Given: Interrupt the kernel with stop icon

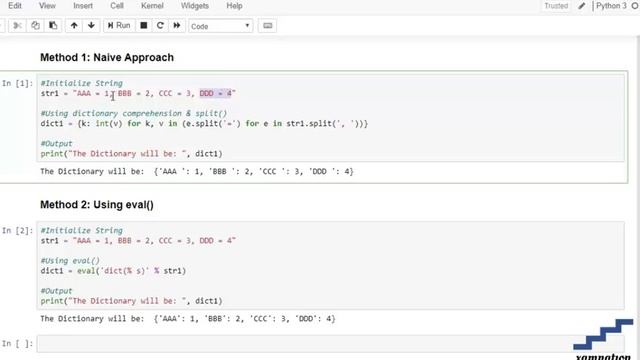Looking at the screenshot, I should 144,26.
